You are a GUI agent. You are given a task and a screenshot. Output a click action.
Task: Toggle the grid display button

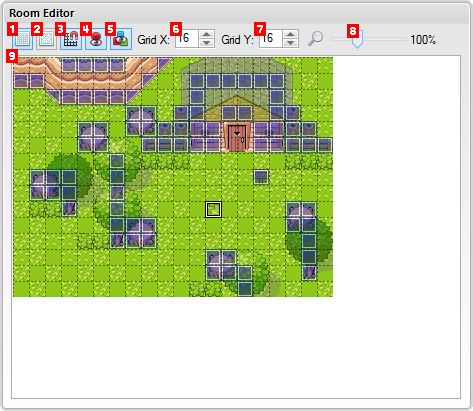(22, 39)
